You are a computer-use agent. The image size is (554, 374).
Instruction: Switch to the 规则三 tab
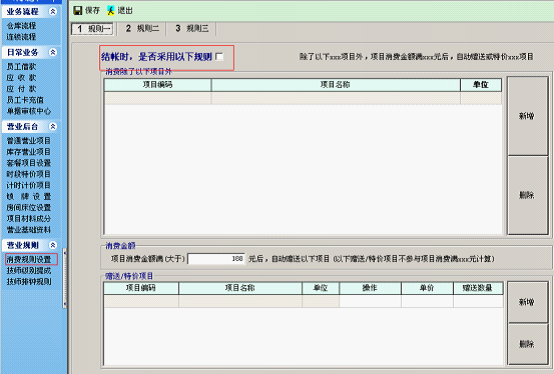pyautogui.click(x=191, y=29)
